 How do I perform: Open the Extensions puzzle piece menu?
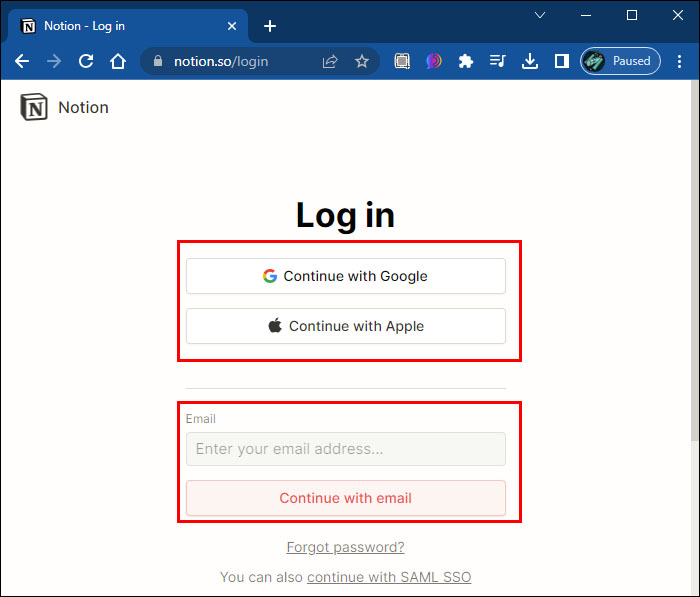(466, 61)
